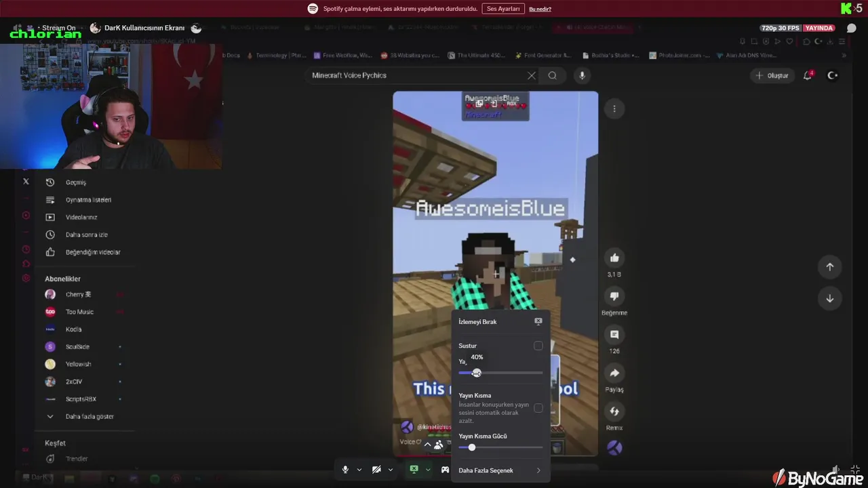Click the Oluştur create button
Screen dimensions: 868x488
[772, 75]
